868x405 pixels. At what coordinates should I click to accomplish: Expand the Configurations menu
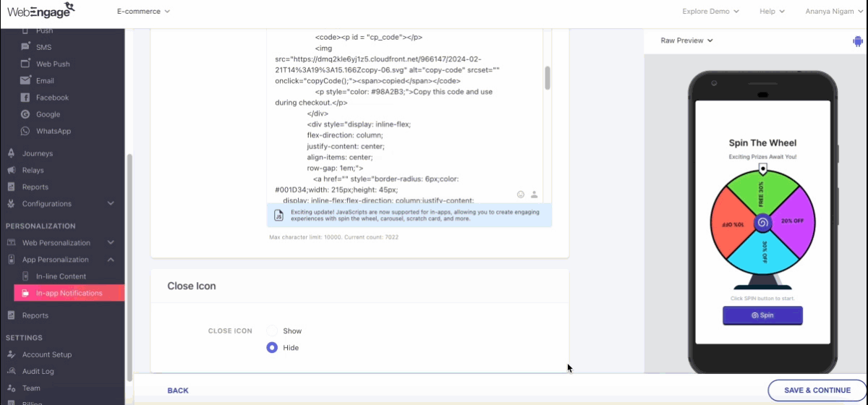pos(111,204)
